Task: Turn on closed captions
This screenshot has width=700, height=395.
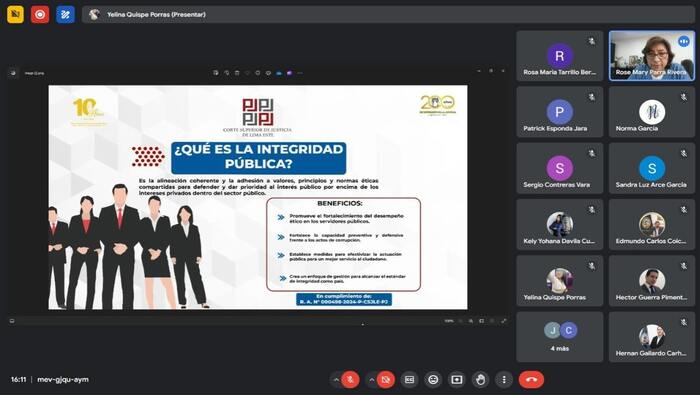Action: tap(409, 379)
